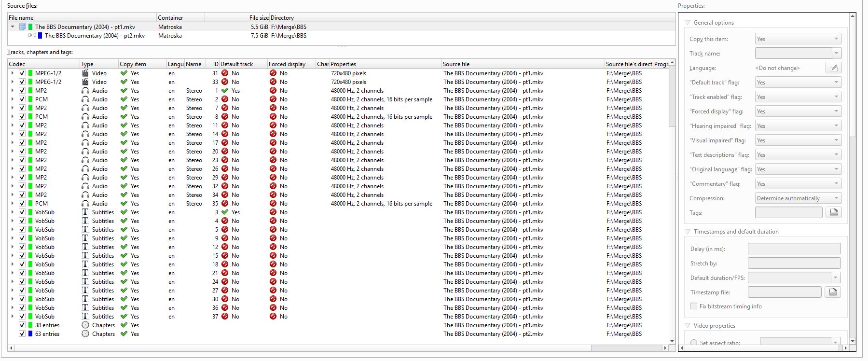Click the browse icon next to Tags field
Viewport: 868px width, 361px height.
[x=833, y=212]
